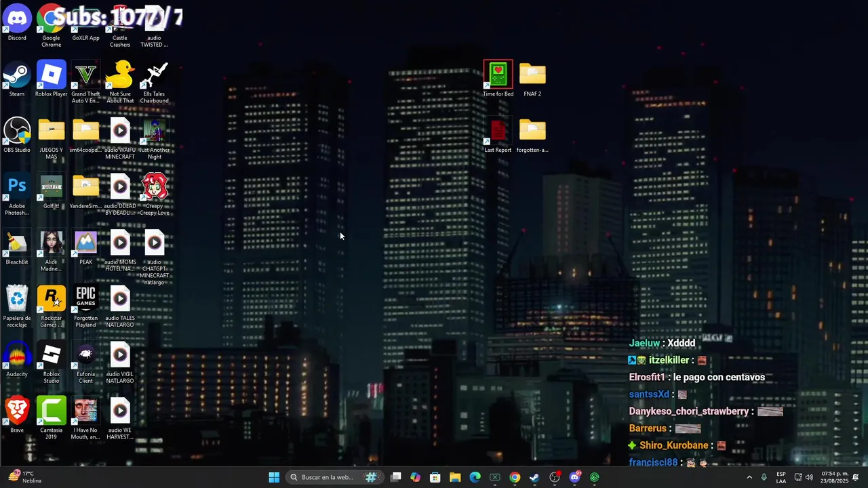
Task: Select the audio WE HARVEST file
Action: click(x=120, y=418)
